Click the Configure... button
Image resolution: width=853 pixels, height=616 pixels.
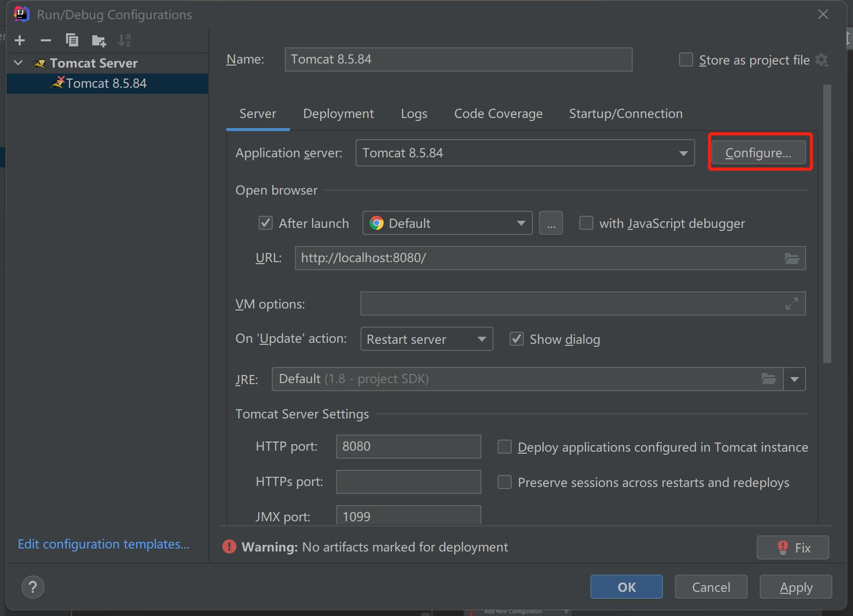click(x=758, y=153)
